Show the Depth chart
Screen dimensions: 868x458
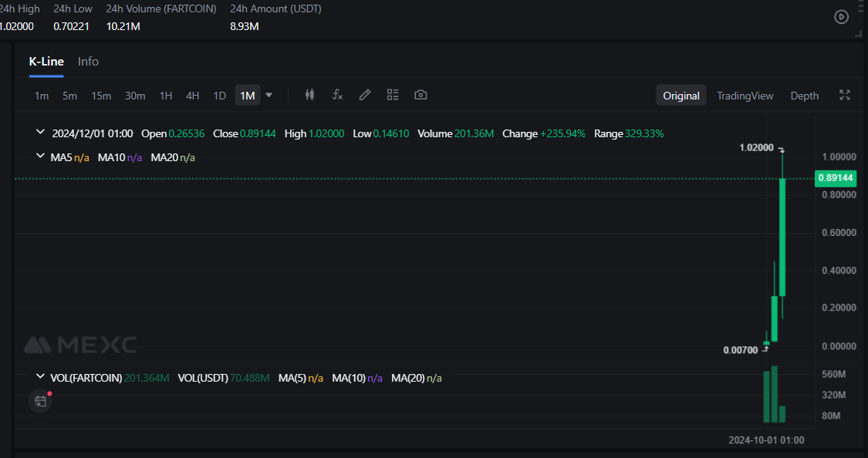804,96
